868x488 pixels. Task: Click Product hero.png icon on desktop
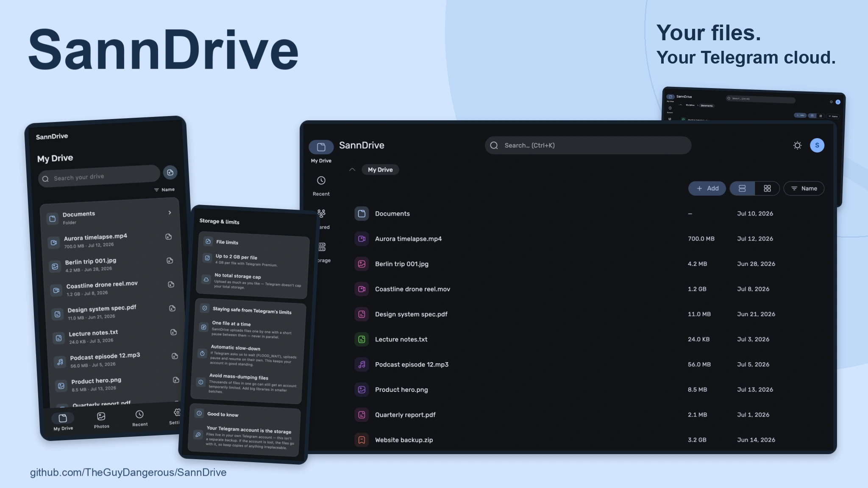click(x=362, y=389)
